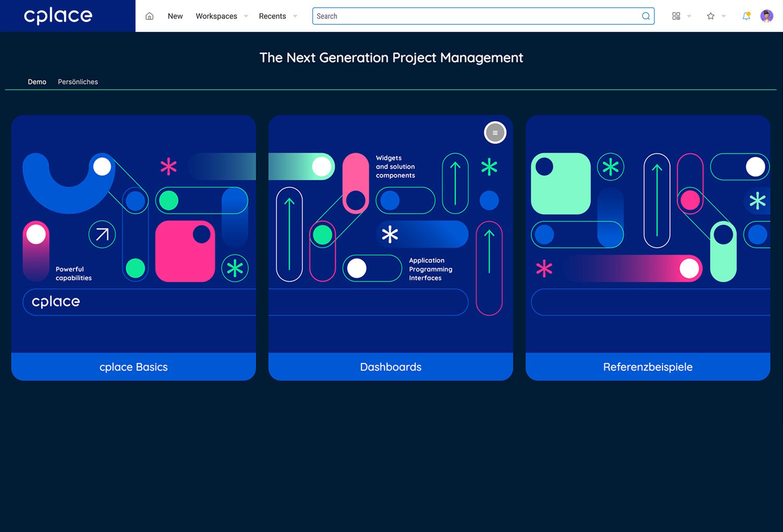Select the Demo tab
Image resolution: width=783 pixels, height=532 pixels.
pos(37,82)
